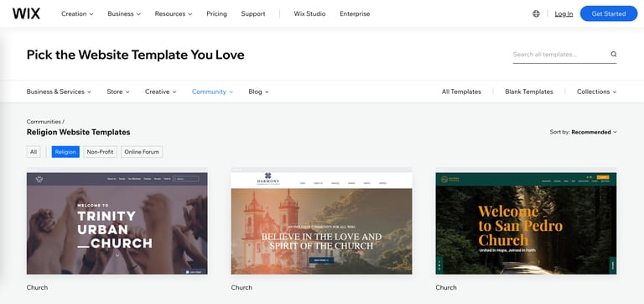This screenshot has width=644, height=304.
Task: Select the All filter chip
Action: coord(34,152)
